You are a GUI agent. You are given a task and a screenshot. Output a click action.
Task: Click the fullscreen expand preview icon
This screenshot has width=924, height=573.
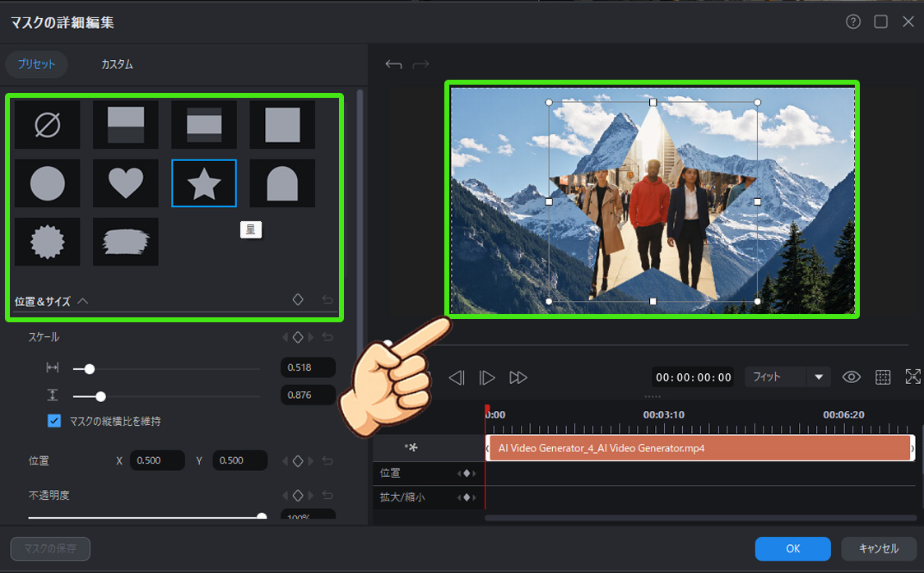[912, 377]
